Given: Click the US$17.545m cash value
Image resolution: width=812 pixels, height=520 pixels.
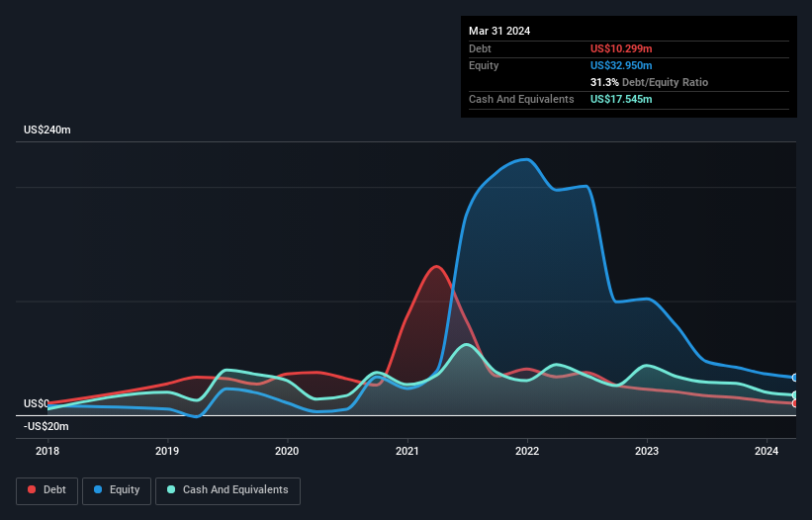Looking at the screenshot, I should [x=621, y=99].
